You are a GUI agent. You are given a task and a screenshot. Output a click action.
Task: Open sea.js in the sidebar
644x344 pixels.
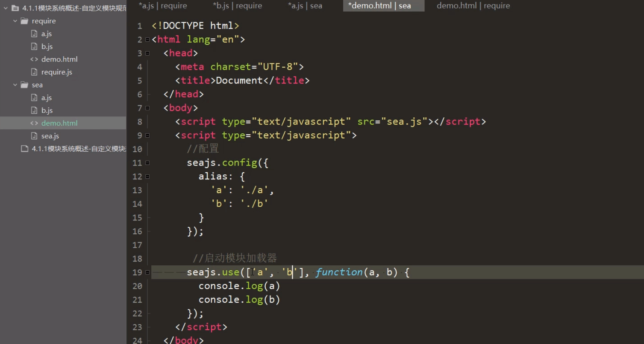(x=50, y=136)
